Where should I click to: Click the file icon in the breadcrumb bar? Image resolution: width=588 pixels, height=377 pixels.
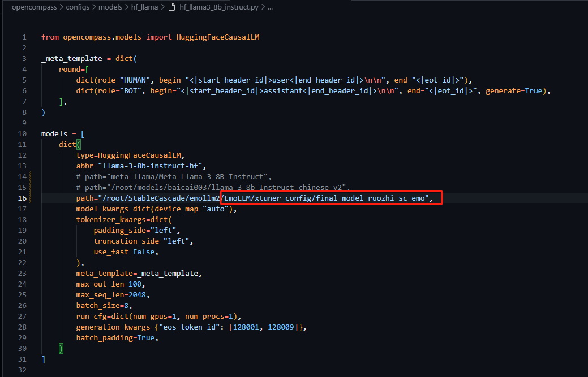coord(171,7)
